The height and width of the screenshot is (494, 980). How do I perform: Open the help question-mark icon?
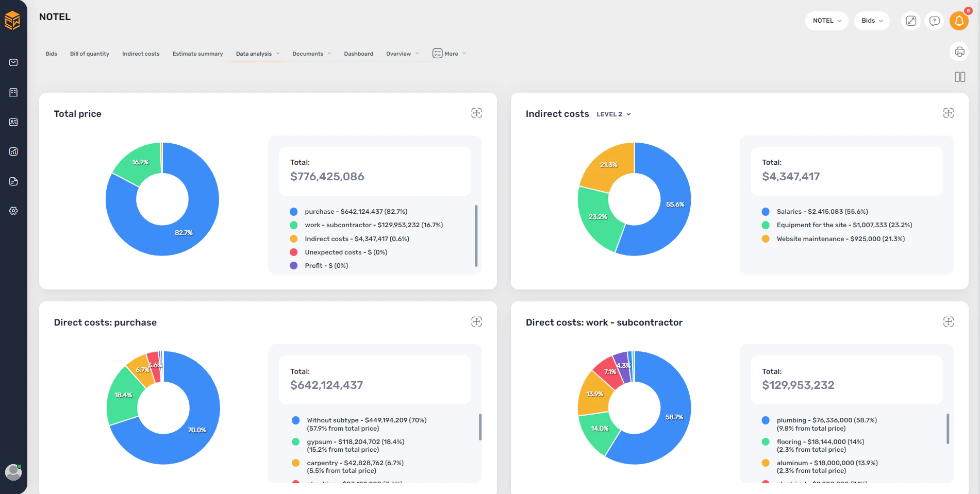point(934,21)
